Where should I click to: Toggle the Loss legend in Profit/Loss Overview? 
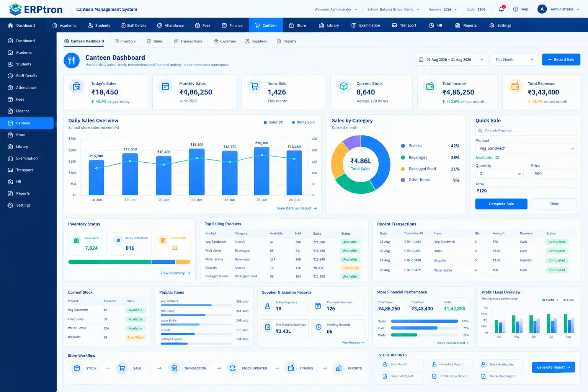(568, 300)
